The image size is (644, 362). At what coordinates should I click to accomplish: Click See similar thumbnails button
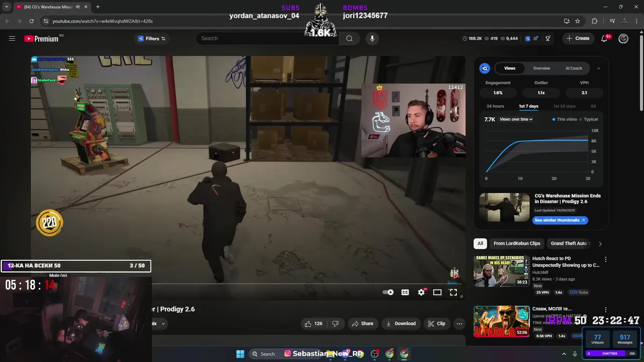pos(560,220)
